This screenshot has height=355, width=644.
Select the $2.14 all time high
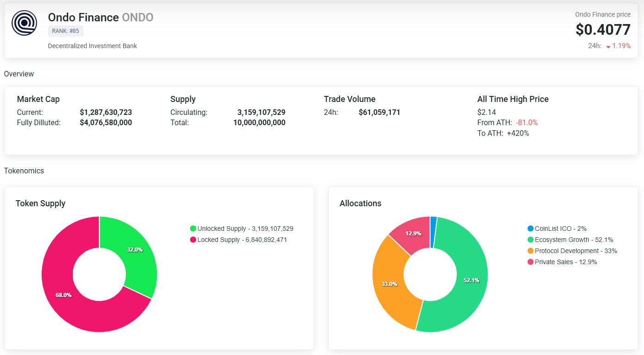coord(487,112)
